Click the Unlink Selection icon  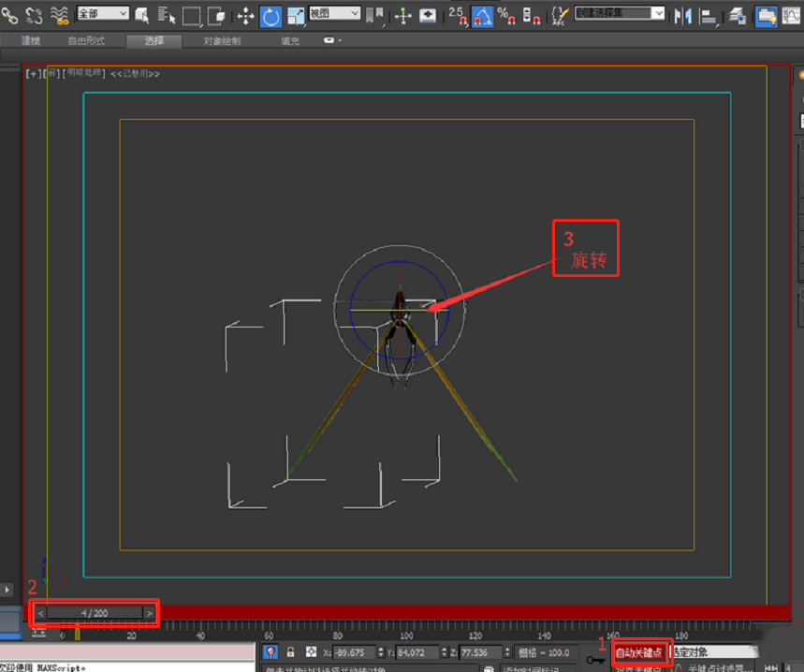34,16
